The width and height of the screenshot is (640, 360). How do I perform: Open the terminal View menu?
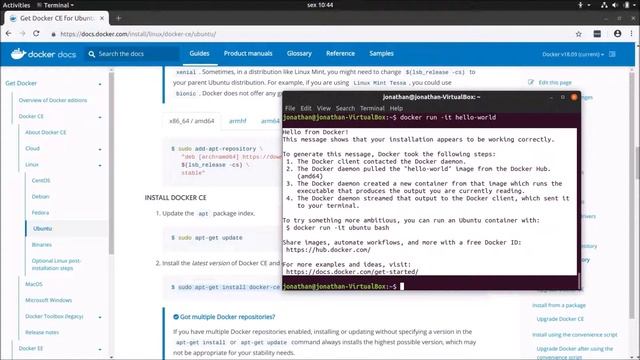(x=324, y=108)
